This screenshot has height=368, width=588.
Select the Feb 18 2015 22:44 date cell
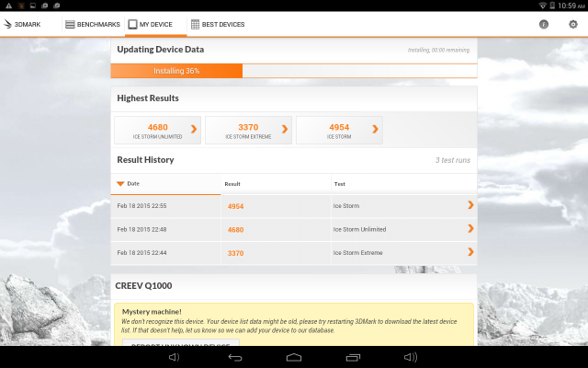pyautogui.click(x=141, y=253)
